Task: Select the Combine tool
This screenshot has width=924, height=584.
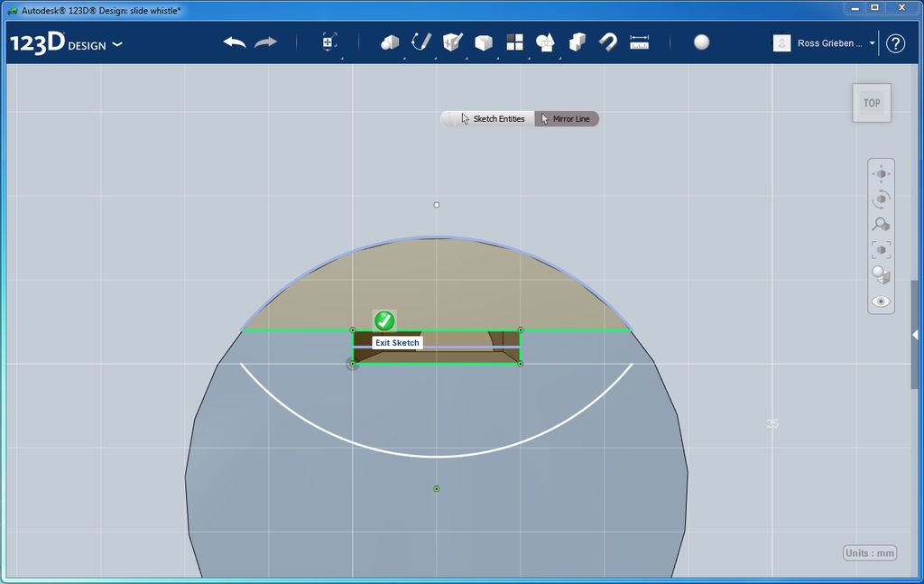Action: tap(577, 42)
